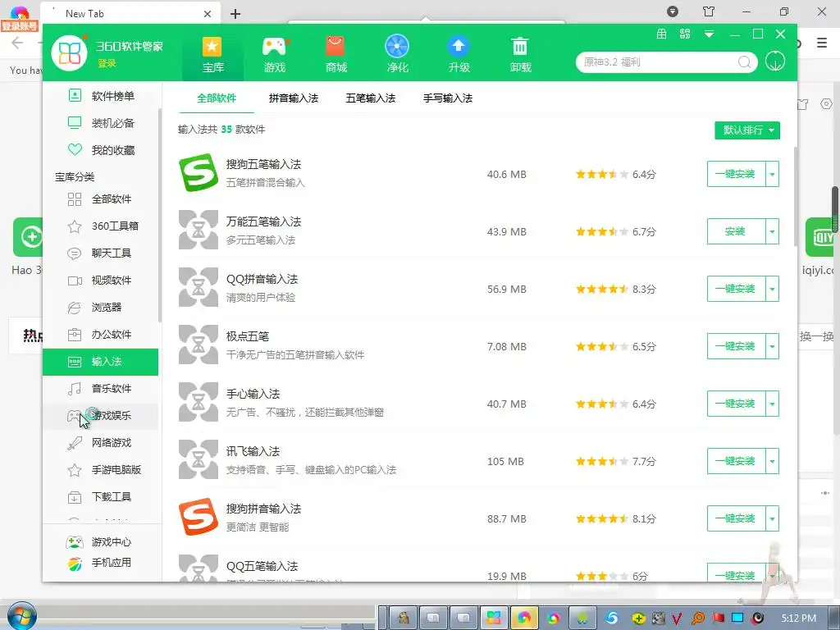840x630 pixels.
Task: Open title bar dropdown menu arrow
Action: point(710,34)
